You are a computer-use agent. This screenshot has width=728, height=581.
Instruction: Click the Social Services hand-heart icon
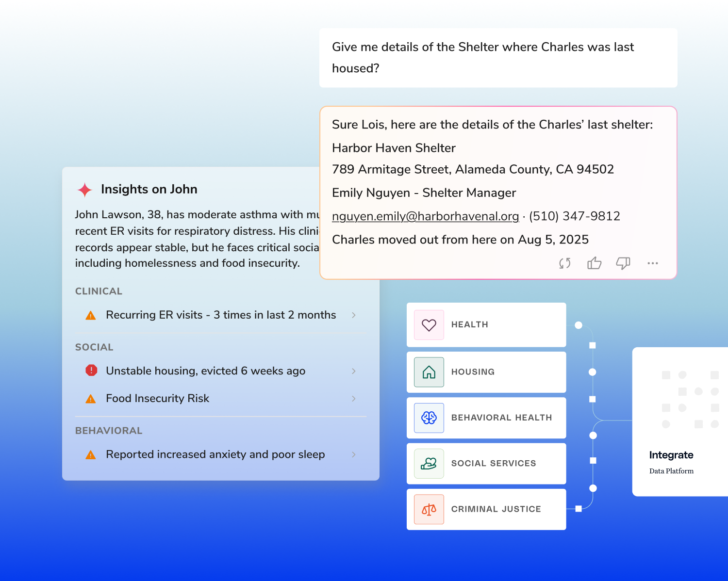click(x=429, y=464)
